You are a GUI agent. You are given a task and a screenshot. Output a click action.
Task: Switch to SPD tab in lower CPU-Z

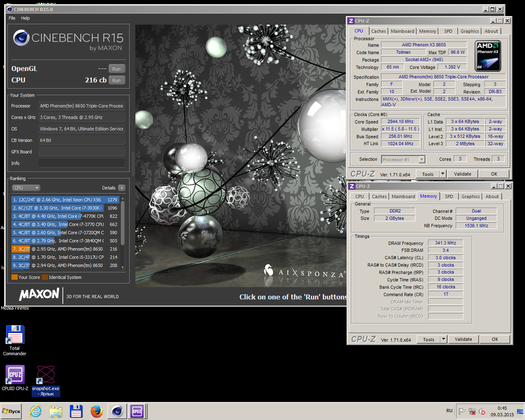[449, 197]
